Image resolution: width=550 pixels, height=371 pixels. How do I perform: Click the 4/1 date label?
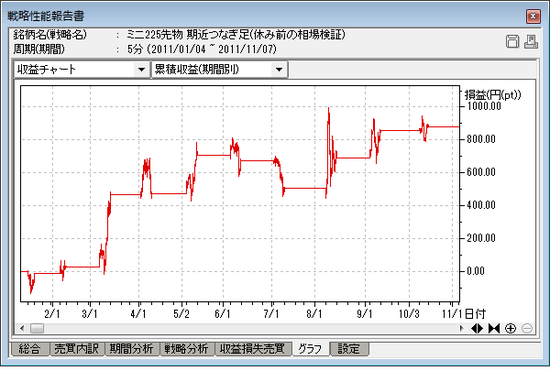pos(139,313)
